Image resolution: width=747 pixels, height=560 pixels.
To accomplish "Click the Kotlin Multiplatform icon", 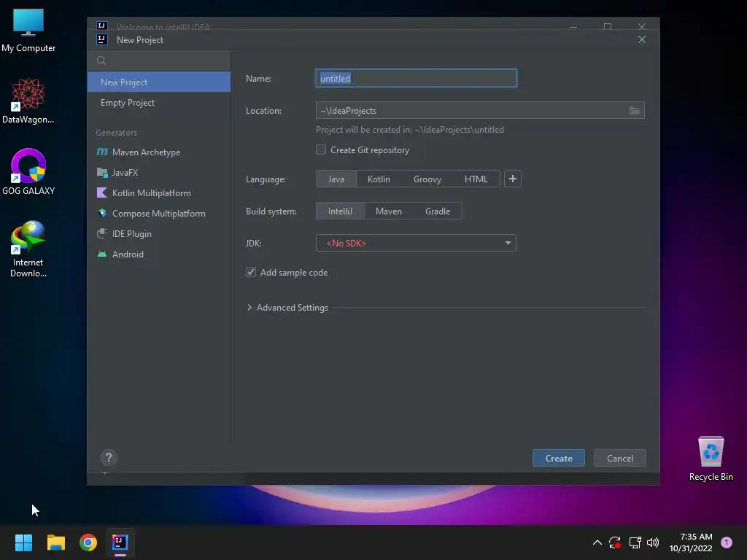I will click(102, 192).
